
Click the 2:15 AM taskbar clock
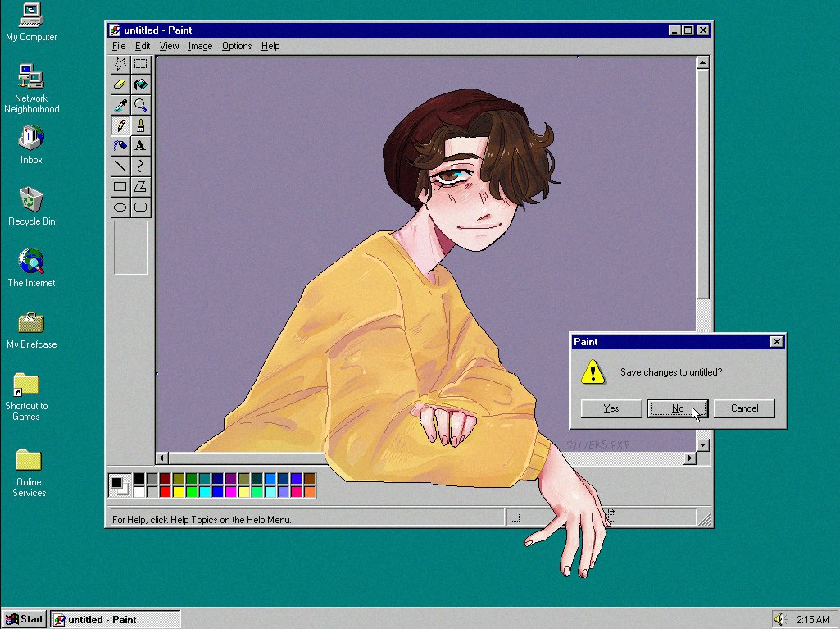(x=813, y=619)
